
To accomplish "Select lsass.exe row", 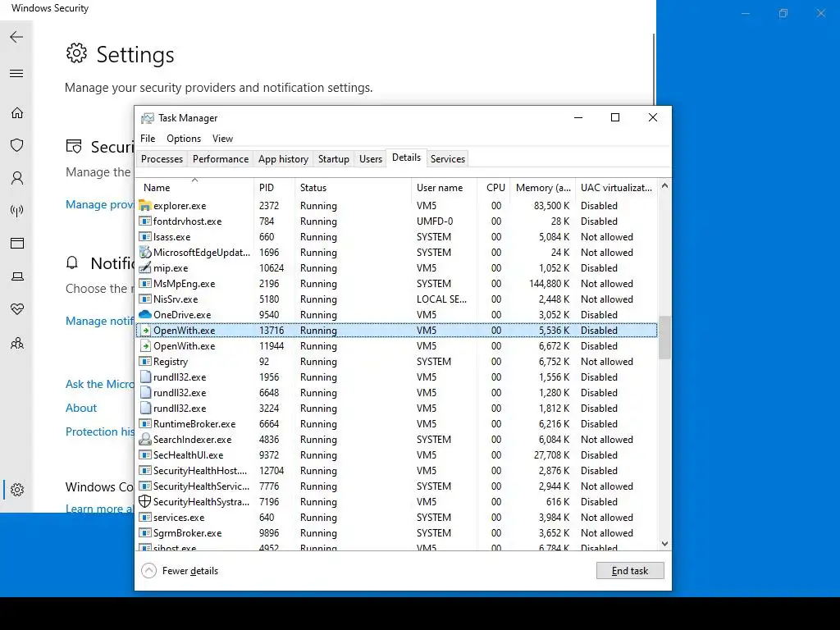I will pyautogui.click(x=397, y=237).
